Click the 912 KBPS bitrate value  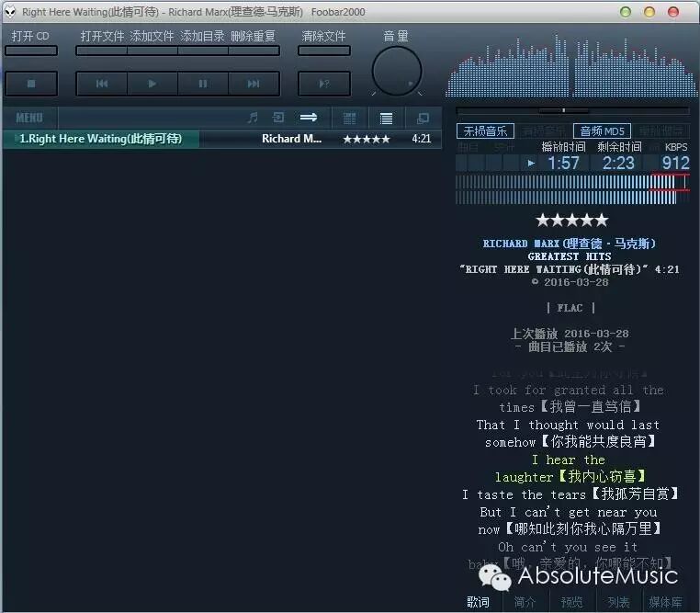pyautogui.click(x=675, y=164)
